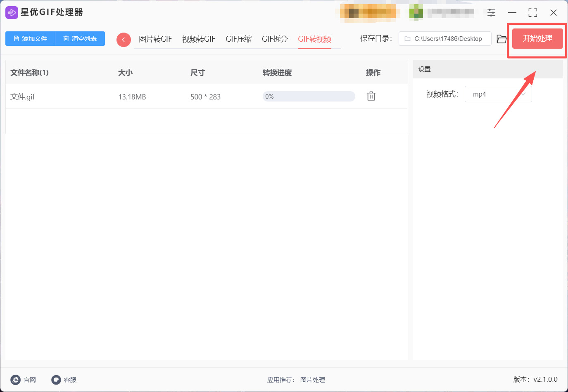Click the 操作 column header
This screenshot has height=392, width=568.
coord(373,73)
